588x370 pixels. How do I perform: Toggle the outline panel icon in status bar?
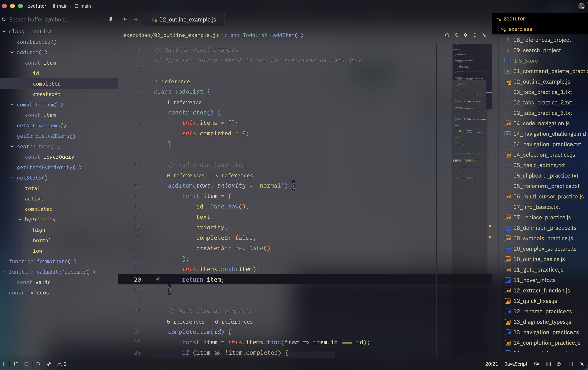click(x=26, y=364)
